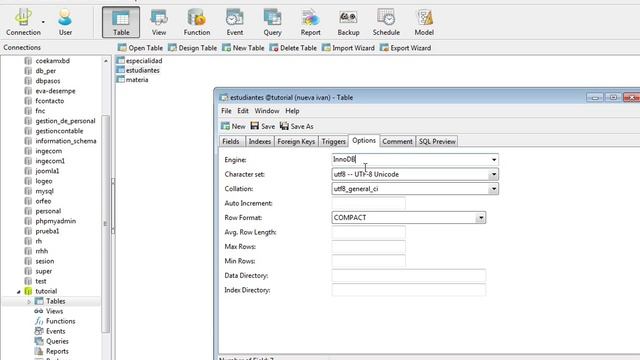The width and height of the screenshot is (640, 360).
Task: Open the Help menu
Action: [x=292, y=111]
